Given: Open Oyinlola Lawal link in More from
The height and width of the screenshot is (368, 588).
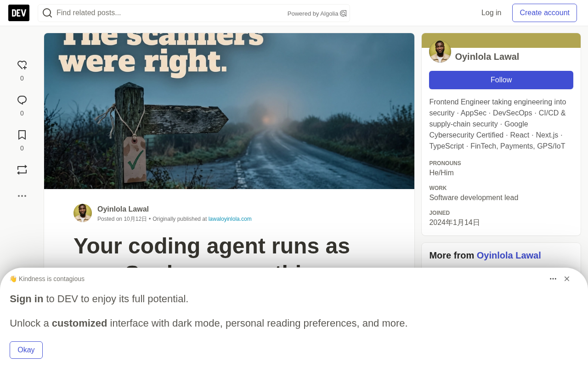Looking at the screenshot, I should point(509,255).
